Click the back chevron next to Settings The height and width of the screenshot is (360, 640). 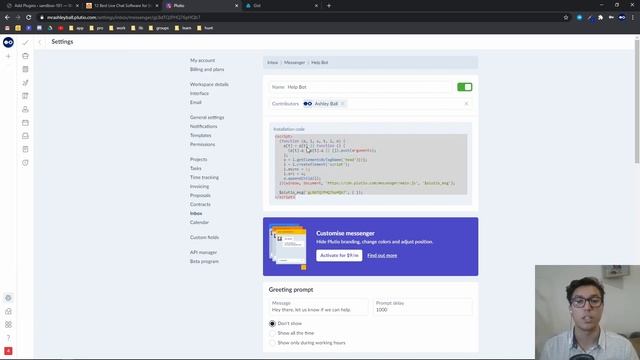[x=40, y=42]
